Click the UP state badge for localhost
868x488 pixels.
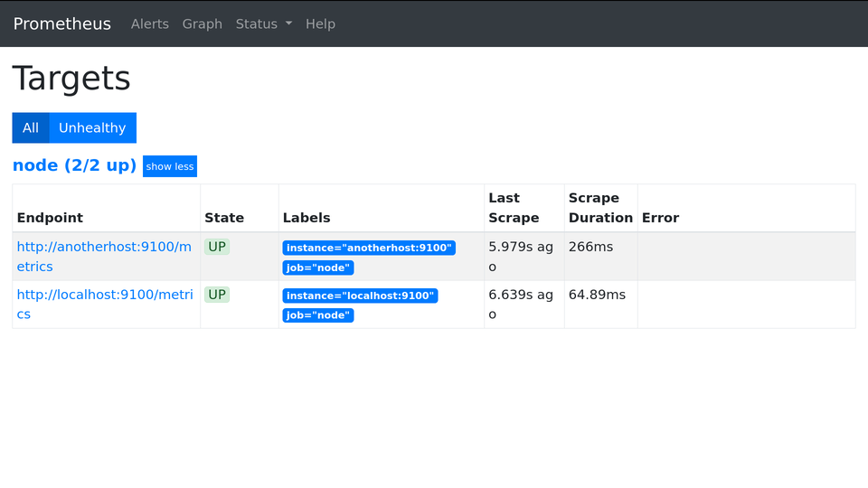(x=217, y=295)
